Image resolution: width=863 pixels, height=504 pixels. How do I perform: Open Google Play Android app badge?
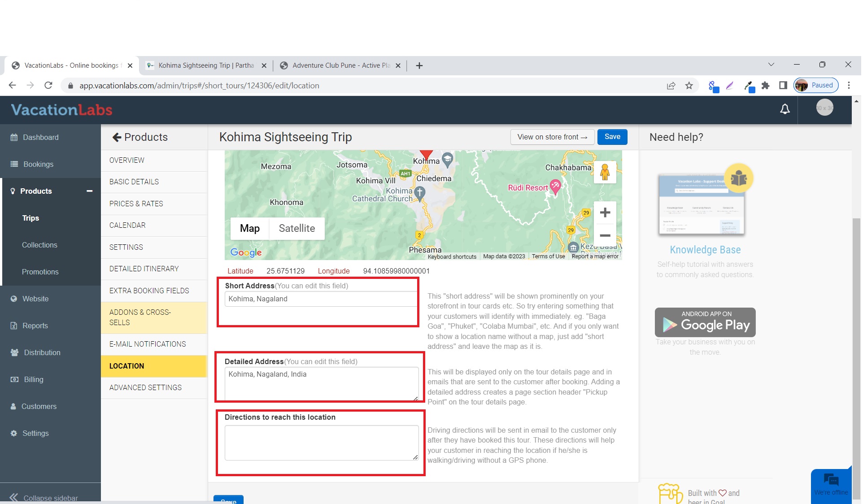coord(706,322)
